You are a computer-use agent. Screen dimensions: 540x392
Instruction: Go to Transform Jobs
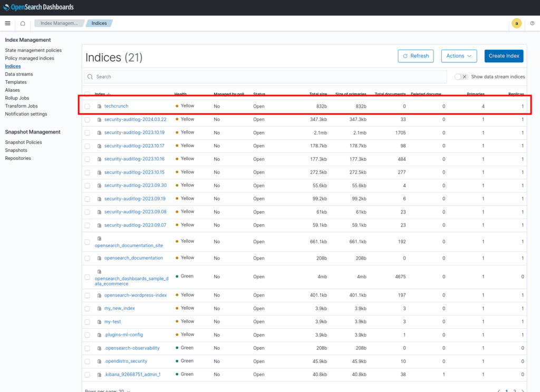pos(21,106)
